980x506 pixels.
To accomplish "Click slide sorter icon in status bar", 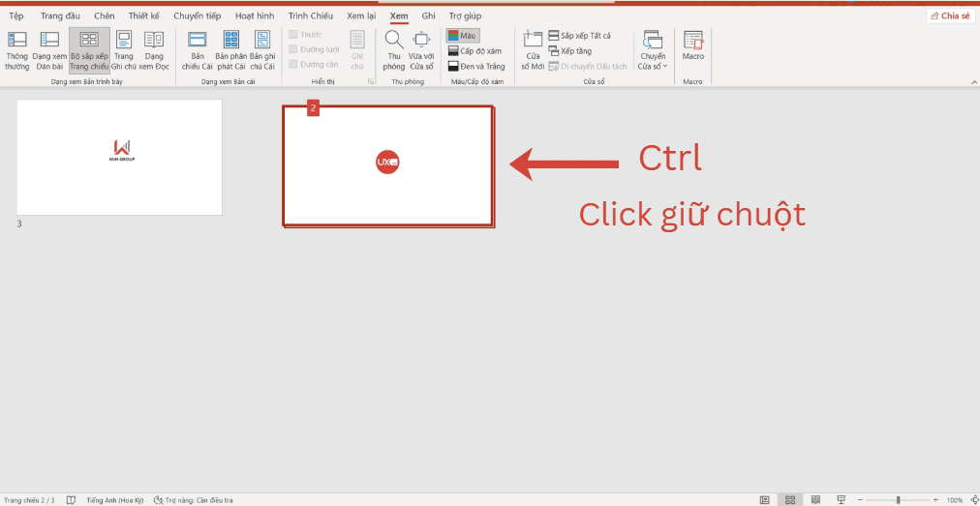I will [790, 500].
